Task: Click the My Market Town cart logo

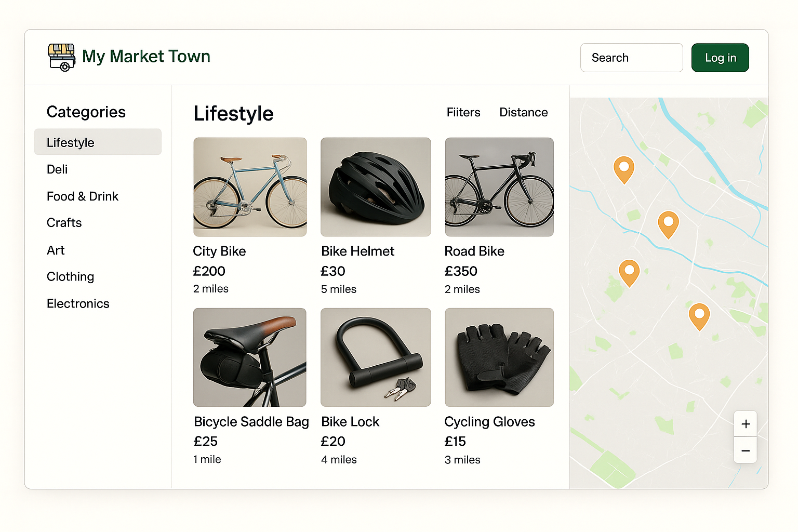Action: click(61, 57)
